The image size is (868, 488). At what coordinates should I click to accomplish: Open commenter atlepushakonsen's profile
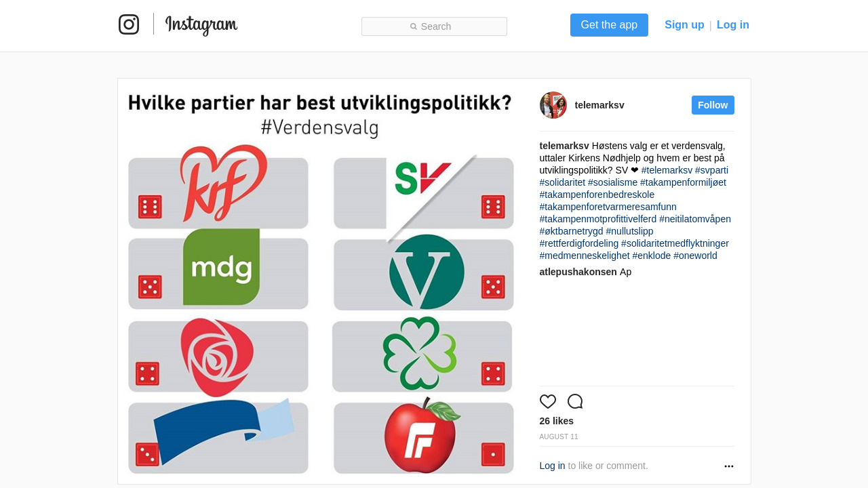pos(578,272)
